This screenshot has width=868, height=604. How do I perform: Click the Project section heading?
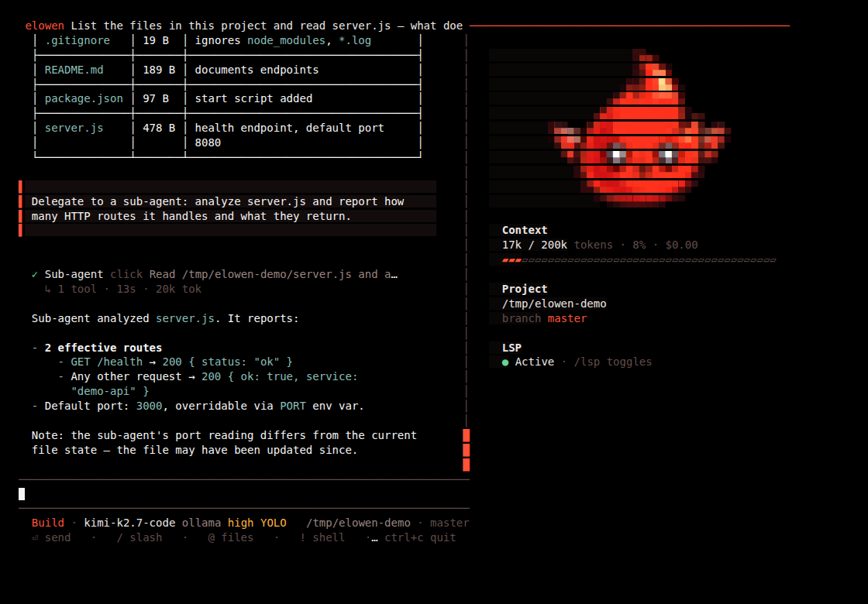point(525,290)
